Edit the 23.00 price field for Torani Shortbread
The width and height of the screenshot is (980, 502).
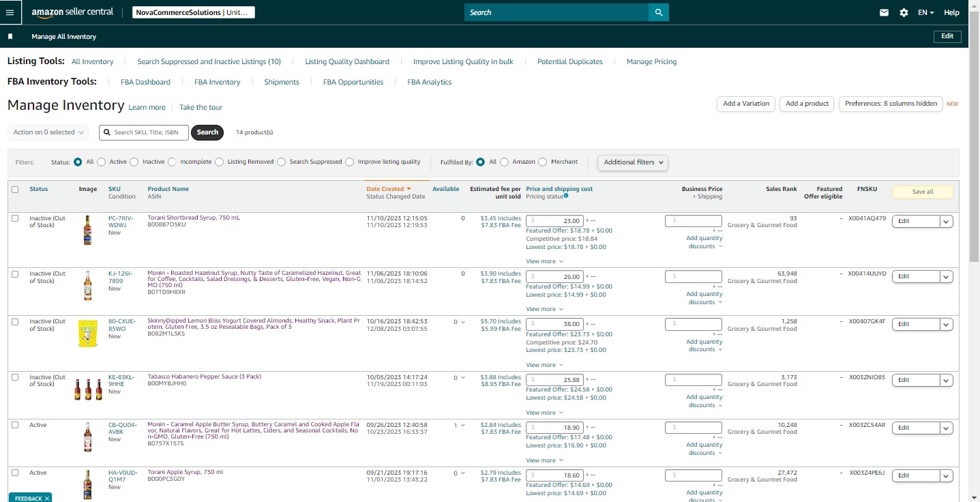[555, 221]
